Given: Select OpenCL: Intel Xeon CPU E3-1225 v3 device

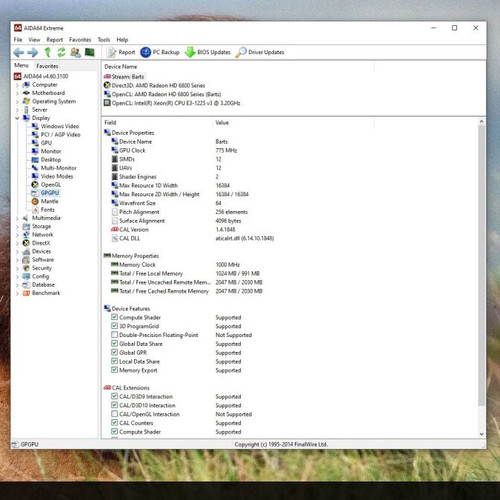Looking at the screenshot, I should click(x=172, y=103).
